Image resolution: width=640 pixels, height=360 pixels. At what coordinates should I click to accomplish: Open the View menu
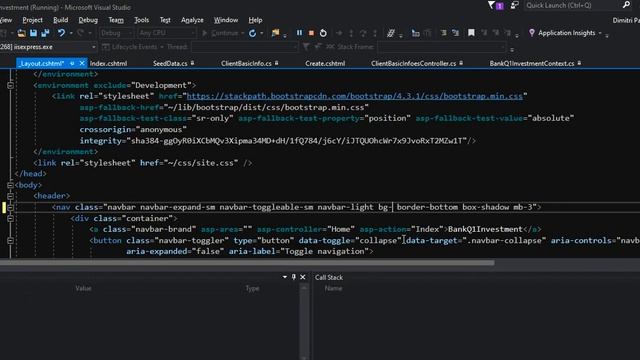pos(6,20)
